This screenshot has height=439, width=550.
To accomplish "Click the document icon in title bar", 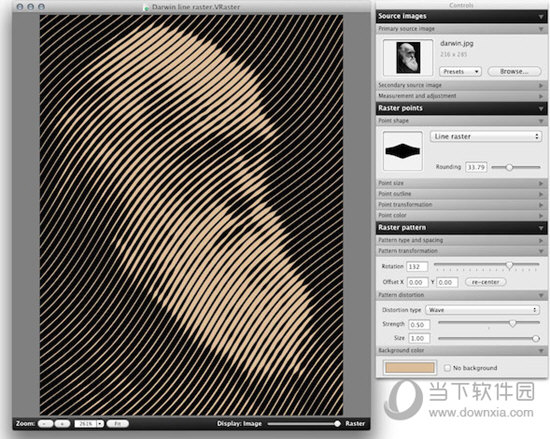I will pos(147,7).
